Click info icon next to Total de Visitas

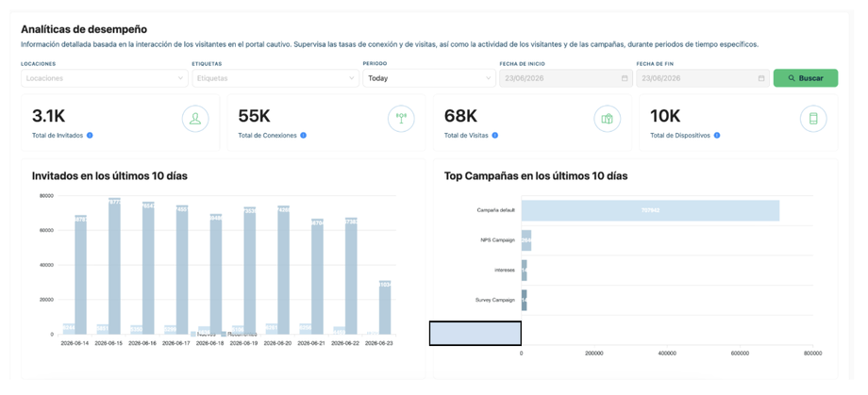pyautogui.click(x=495, y=135)
